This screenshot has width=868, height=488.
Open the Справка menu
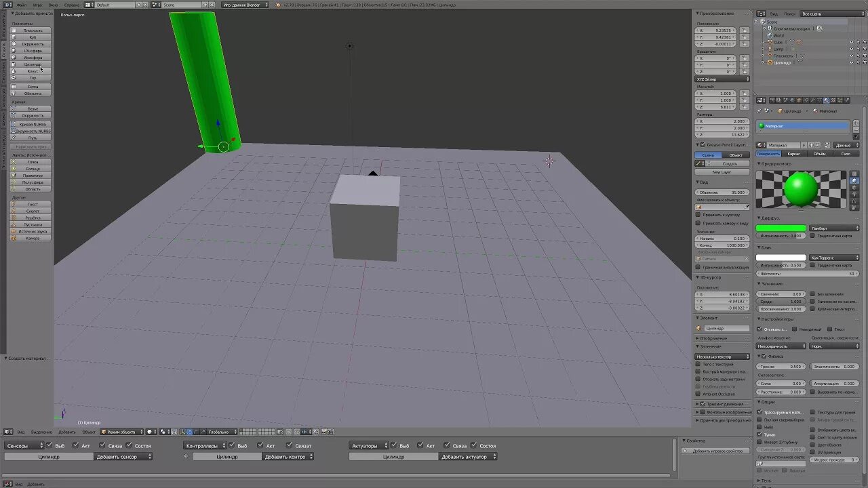[x=72, y=5]
